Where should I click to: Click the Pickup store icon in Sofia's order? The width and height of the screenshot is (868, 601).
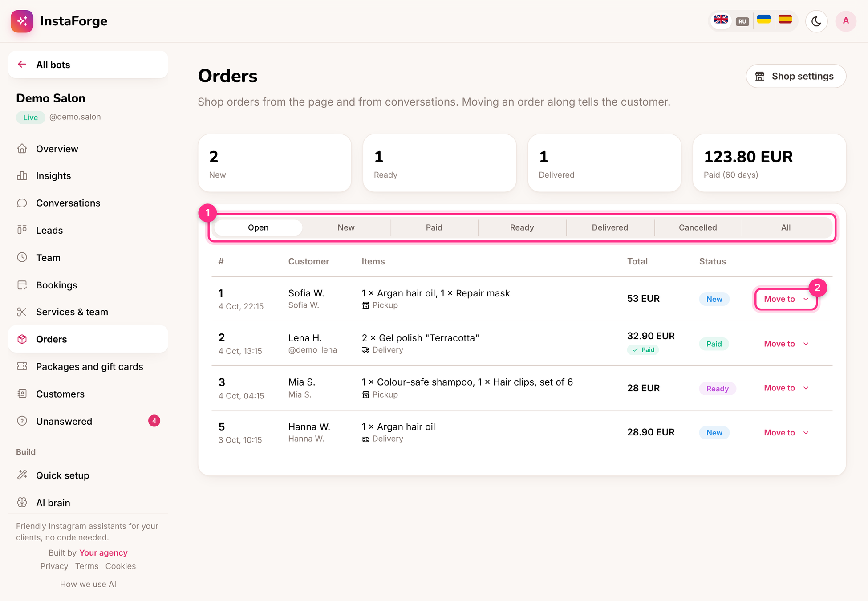(x=365, y=305)
